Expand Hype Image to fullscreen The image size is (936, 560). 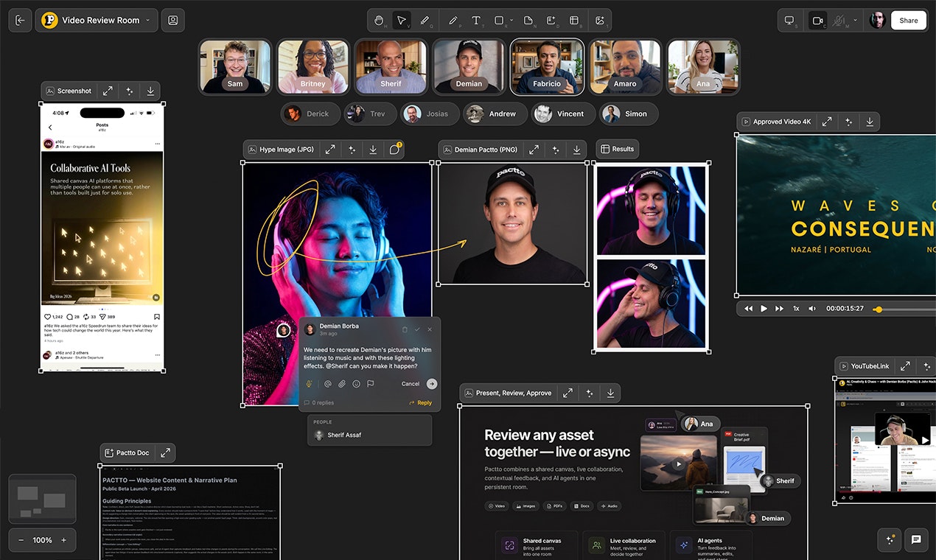(330, 149)
